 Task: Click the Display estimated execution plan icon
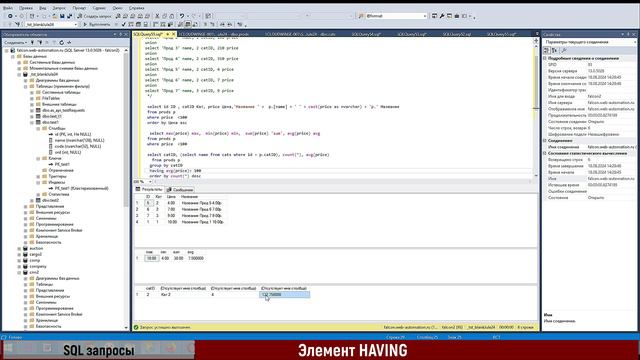pos(131,24)
